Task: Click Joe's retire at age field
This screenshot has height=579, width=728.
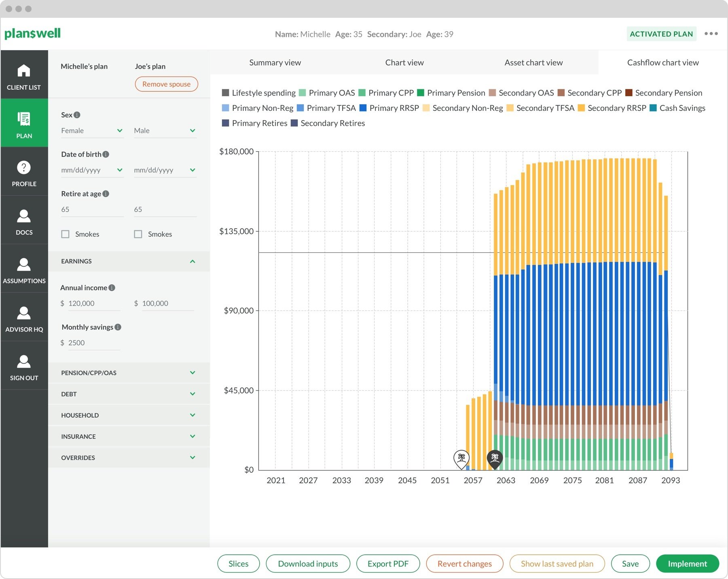Action: pyautogui.click(x=165, y=209)
